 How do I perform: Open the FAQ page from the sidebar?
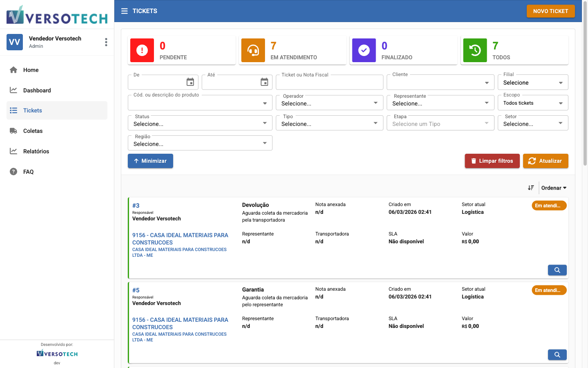pyautogui.click(x=29, y=171)
